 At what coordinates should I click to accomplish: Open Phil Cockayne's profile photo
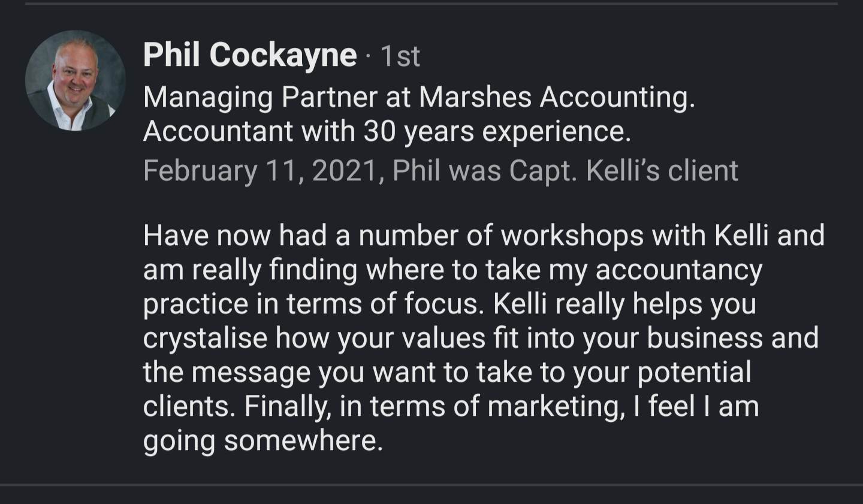coord(76,80)
